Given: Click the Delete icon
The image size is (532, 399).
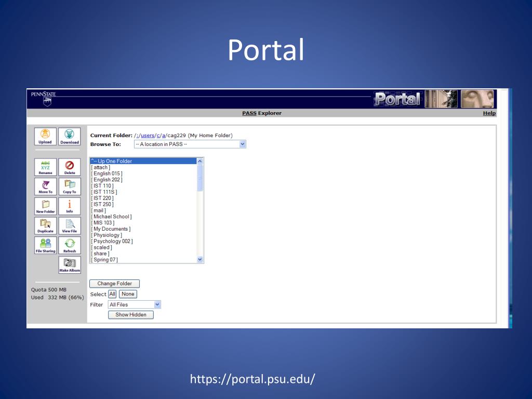Looking at the screenshot, I should 70,167.
